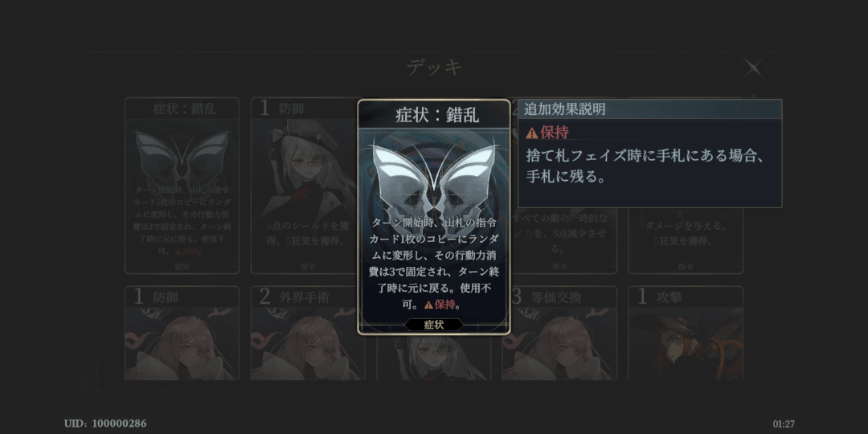868x434 pixels.
Task: Click the 症状 type tag under the enlarged card
Action: [x=433, y=325]
